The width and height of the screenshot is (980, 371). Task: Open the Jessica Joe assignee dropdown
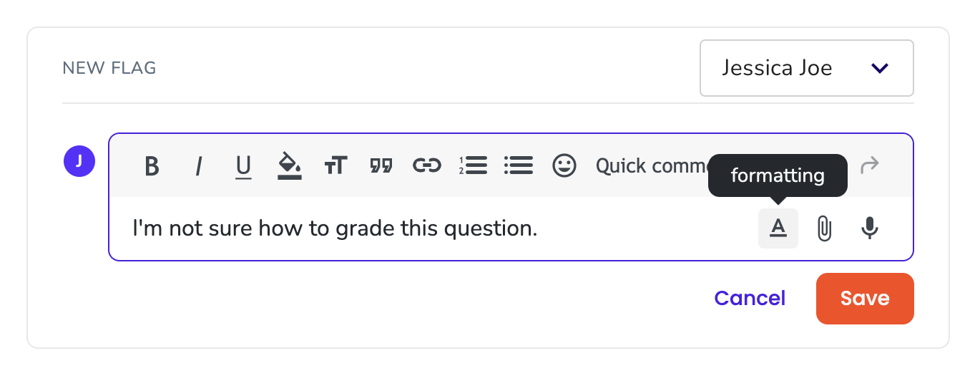pos(806,68)
